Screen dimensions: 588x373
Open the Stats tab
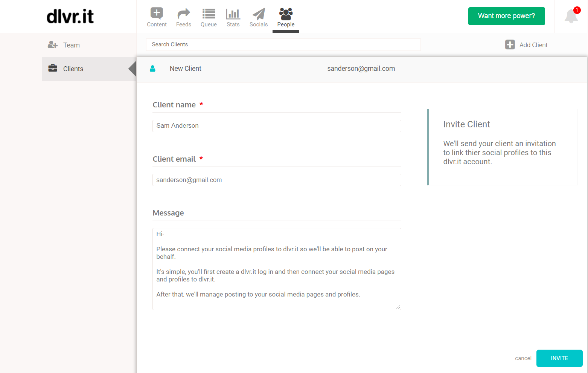[233, 17]
